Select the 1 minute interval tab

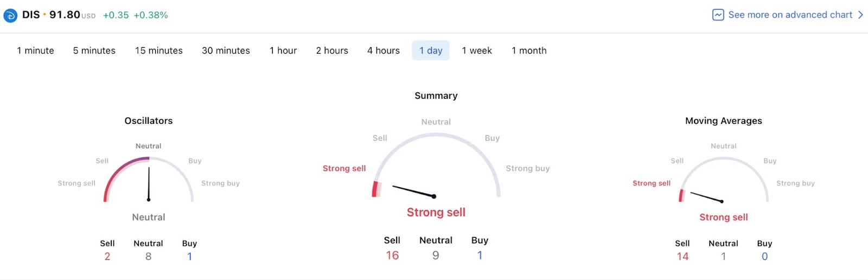(x=35, y=50)
